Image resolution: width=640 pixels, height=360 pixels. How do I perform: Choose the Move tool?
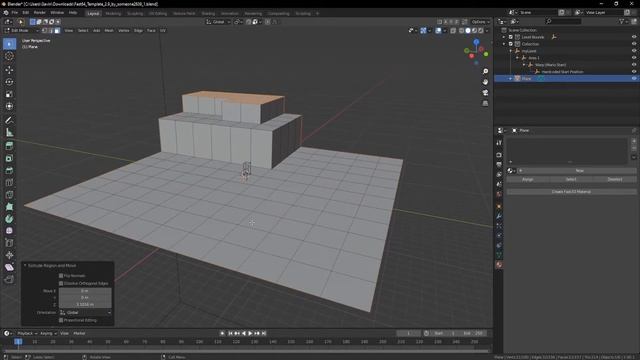coord(9,70)
